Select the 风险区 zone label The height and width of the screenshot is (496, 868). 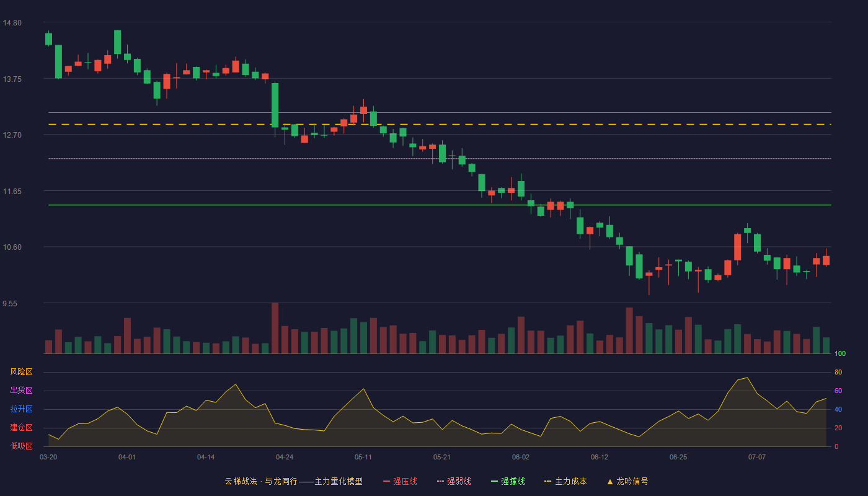(22, 372)
